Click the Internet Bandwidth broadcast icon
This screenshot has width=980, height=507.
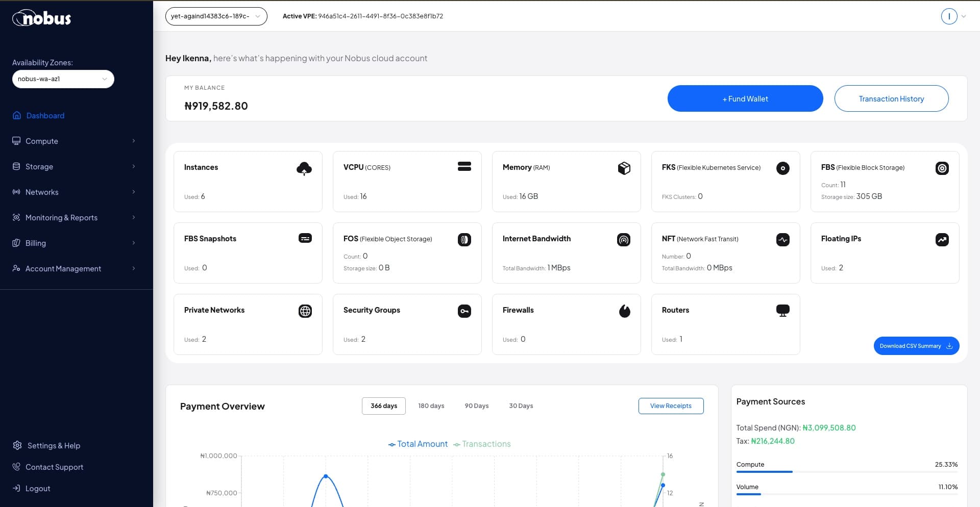(x=624, y=239)
